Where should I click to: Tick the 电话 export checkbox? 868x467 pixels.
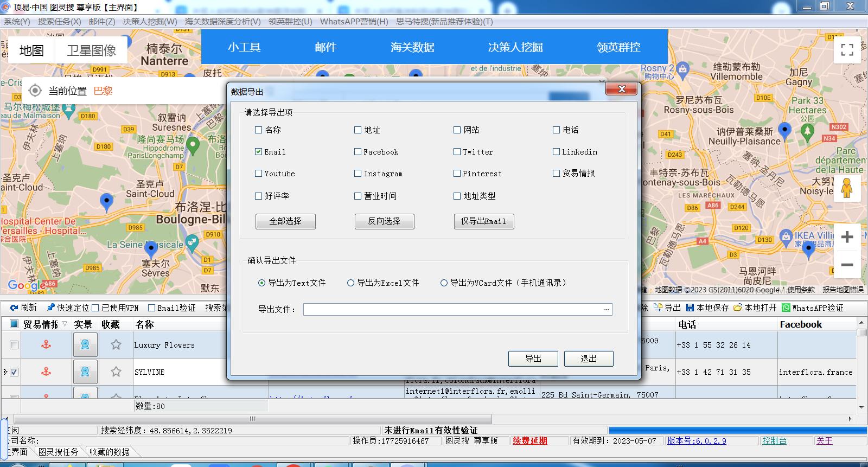(x=557, y=130)
